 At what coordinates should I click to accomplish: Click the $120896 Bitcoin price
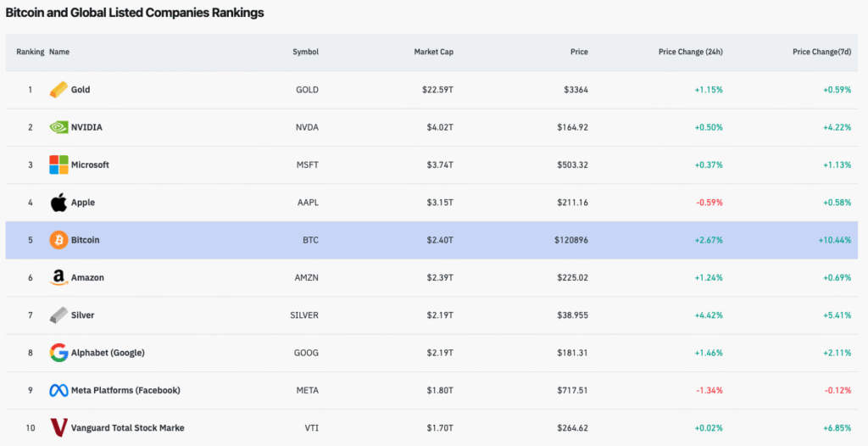click(x=571, y=240)
